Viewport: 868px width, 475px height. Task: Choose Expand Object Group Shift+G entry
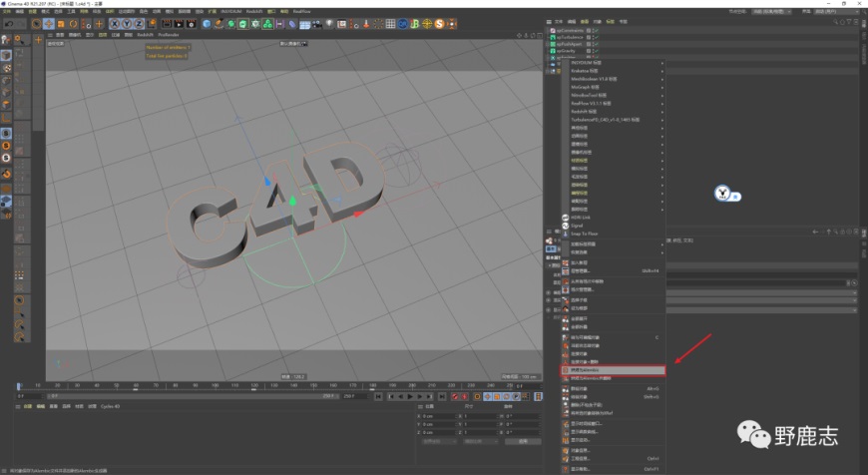614,397
